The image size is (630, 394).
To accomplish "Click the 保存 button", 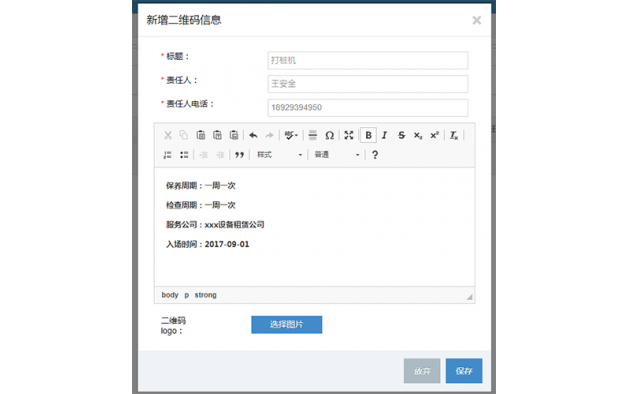I will [464, 371].
